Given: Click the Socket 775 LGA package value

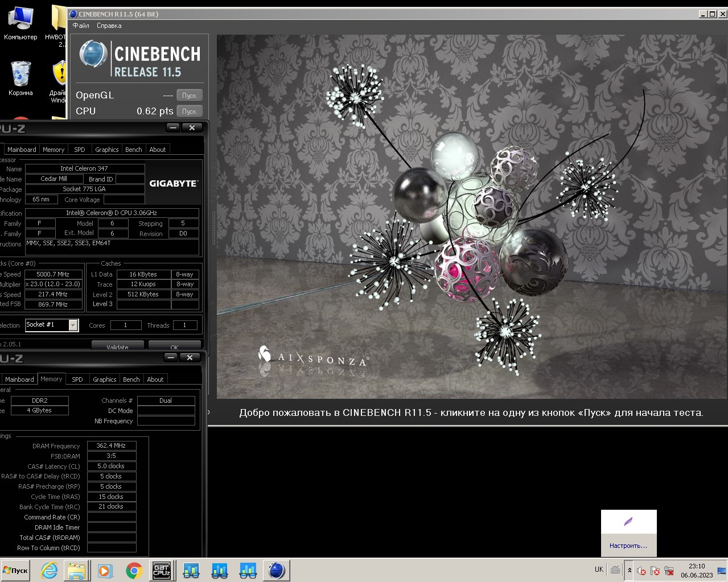Looking at the screenshot, I should pos(84,189).
